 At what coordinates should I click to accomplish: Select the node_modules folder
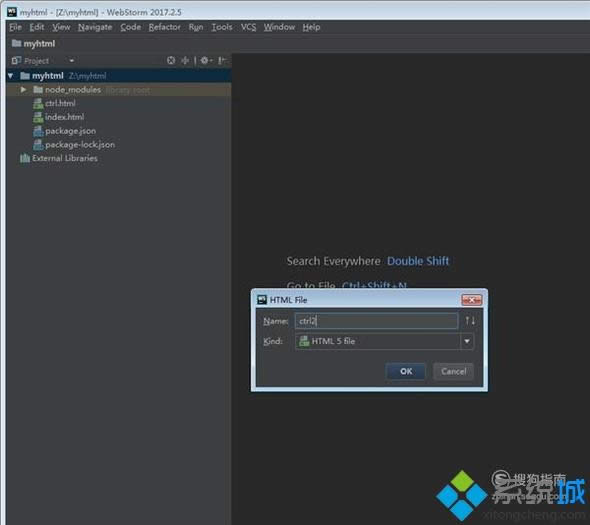coord(119,90)
